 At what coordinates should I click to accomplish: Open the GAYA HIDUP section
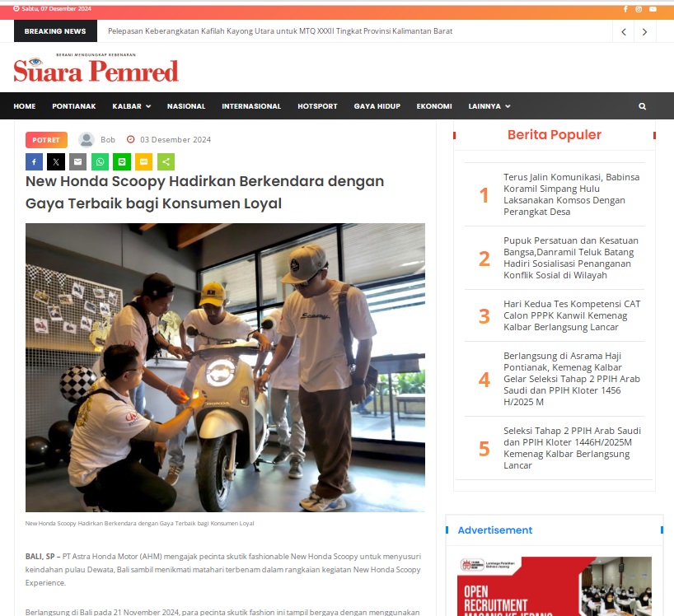click(377, 106)
